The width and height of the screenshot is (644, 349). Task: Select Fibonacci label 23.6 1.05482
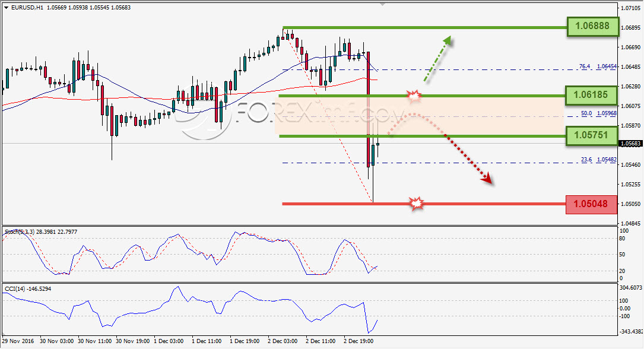tap(598, 160)
